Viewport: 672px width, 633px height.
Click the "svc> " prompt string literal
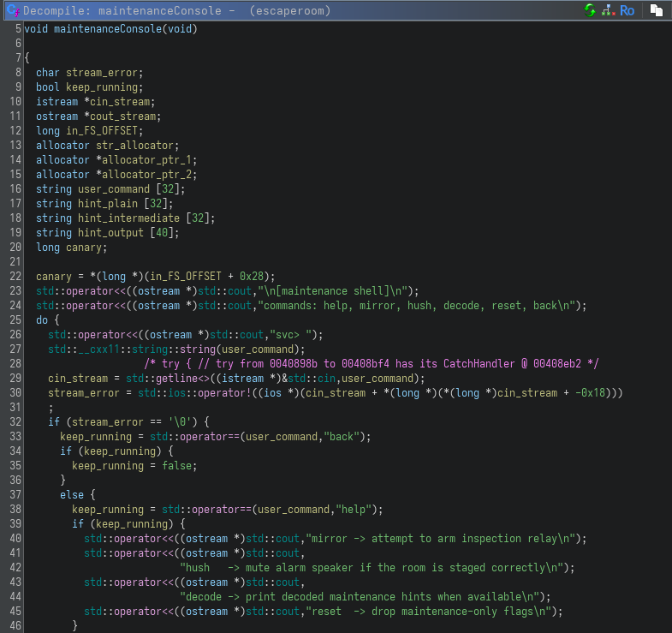click(x=290, y=335)
